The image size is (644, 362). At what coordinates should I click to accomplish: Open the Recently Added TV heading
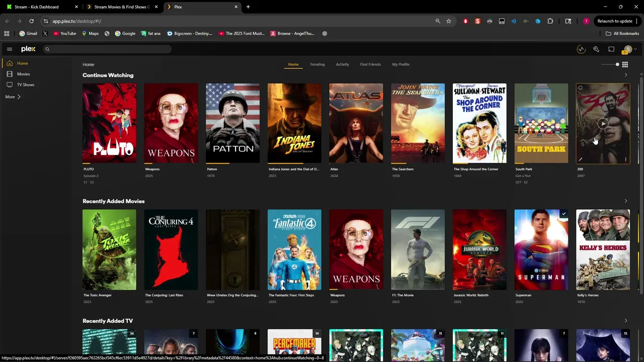click(x=108, y=321)
